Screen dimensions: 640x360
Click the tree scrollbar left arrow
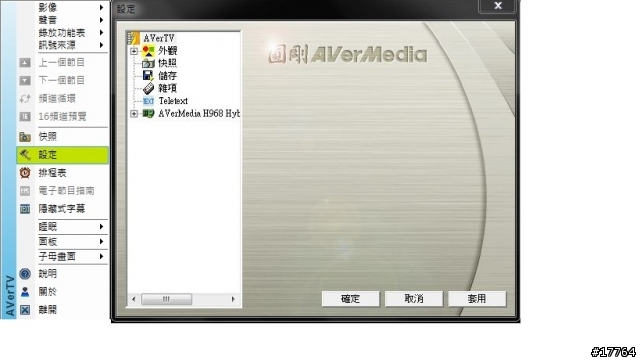click(x=133, y=299)
